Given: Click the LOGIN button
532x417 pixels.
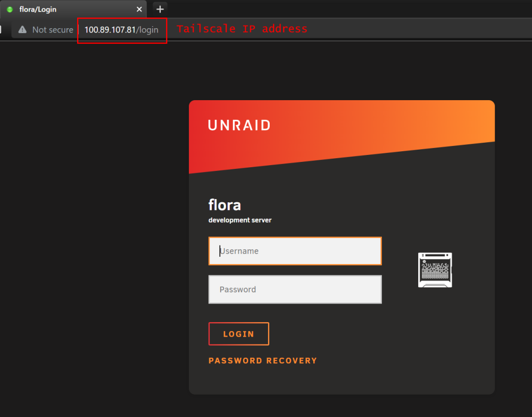Looking at the screenshot, I should (238, 334).
